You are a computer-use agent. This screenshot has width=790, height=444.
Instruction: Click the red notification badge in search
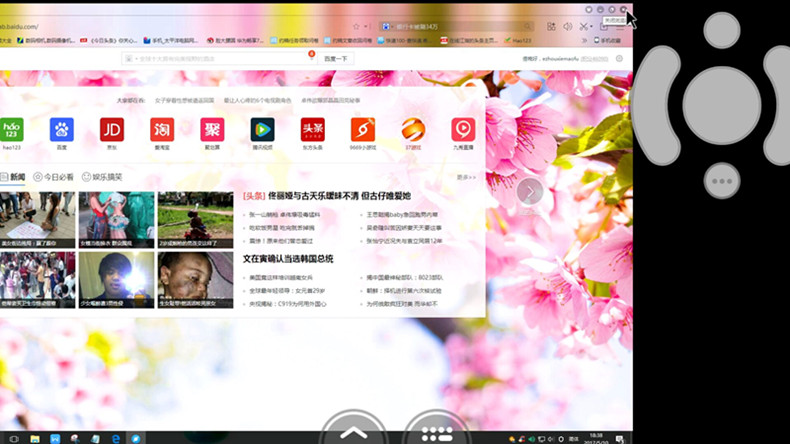point(311,54)
